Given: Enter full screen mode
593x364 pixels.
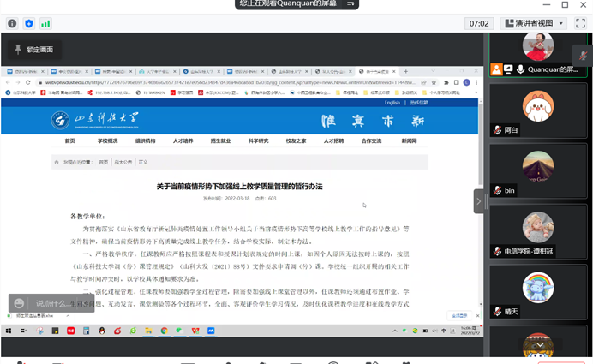Looking at the screenshot, I should click(580, 23).
